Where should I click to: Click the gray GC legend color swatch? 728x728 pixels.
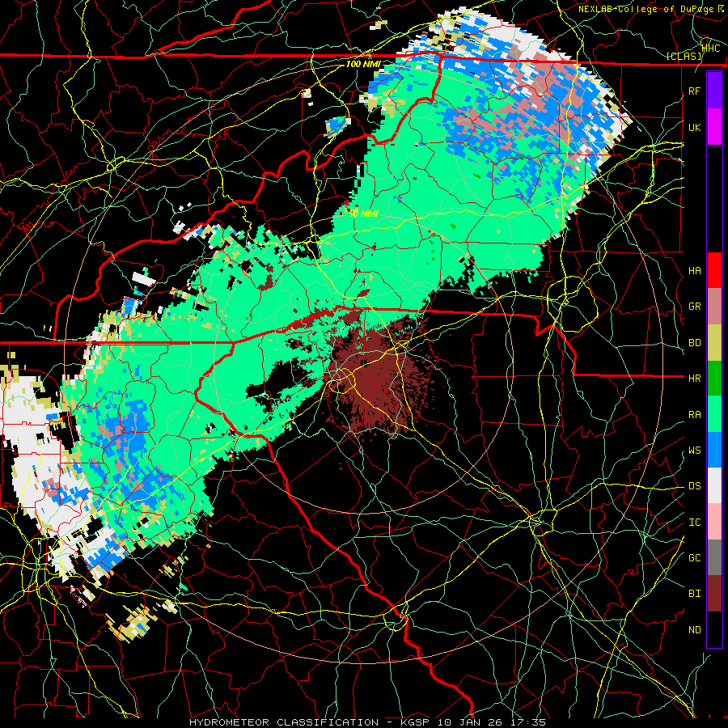pos(714,557)
